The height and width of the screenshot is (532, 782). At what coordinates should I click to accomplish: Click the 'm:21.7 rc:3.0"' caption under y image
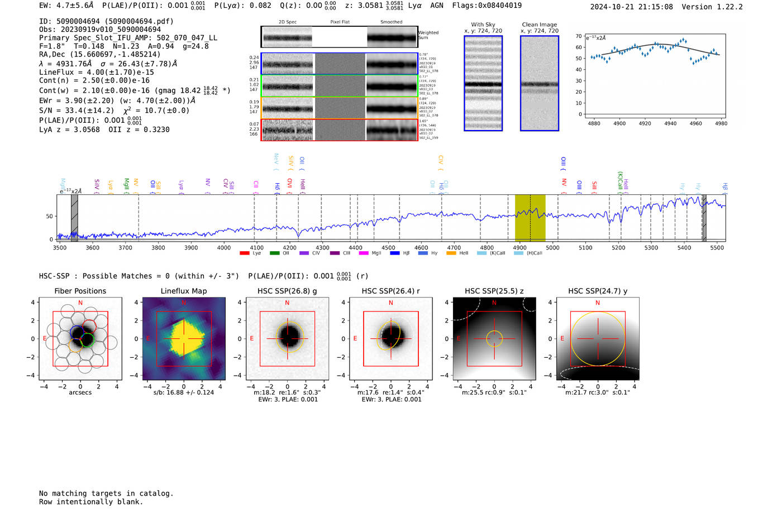click(598, 392)
